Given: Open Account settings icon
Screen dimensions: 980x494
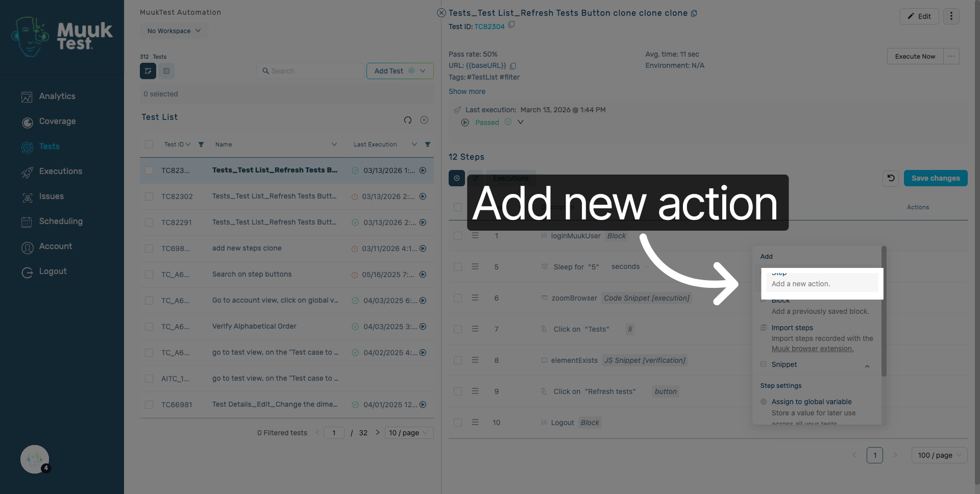Looking at the screenshot, I should (27, 247).
